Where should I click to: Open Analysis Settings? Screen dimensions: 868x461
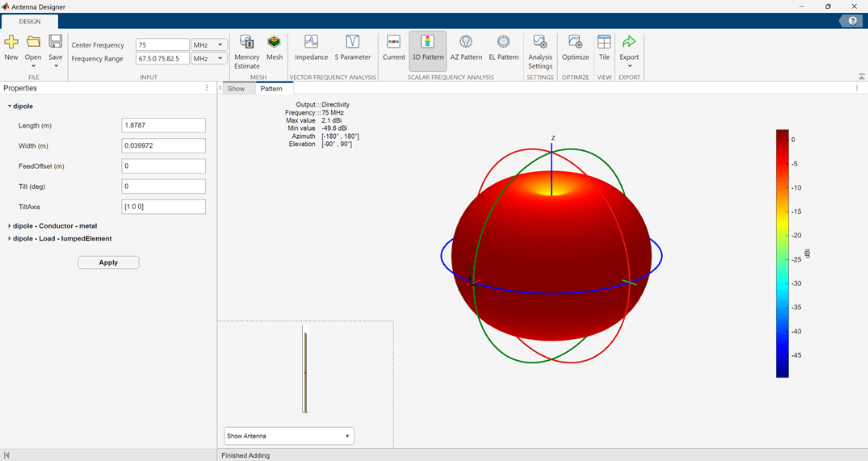pyautogui.click(x=540, y=52)
